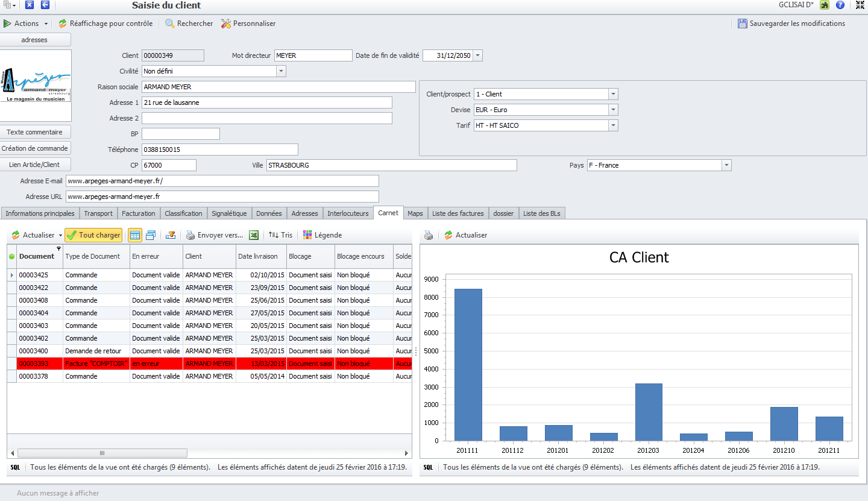The height and width of the screenshot is (501, 868).
Task: Open the Tris sorting options
Action: click(x=280, y=235)
